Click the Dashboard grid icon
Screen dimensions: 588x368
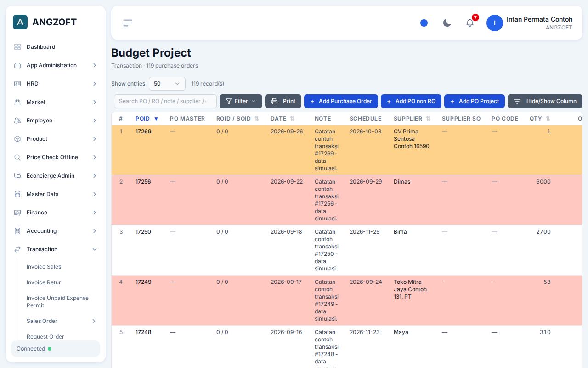coord(17,47)
